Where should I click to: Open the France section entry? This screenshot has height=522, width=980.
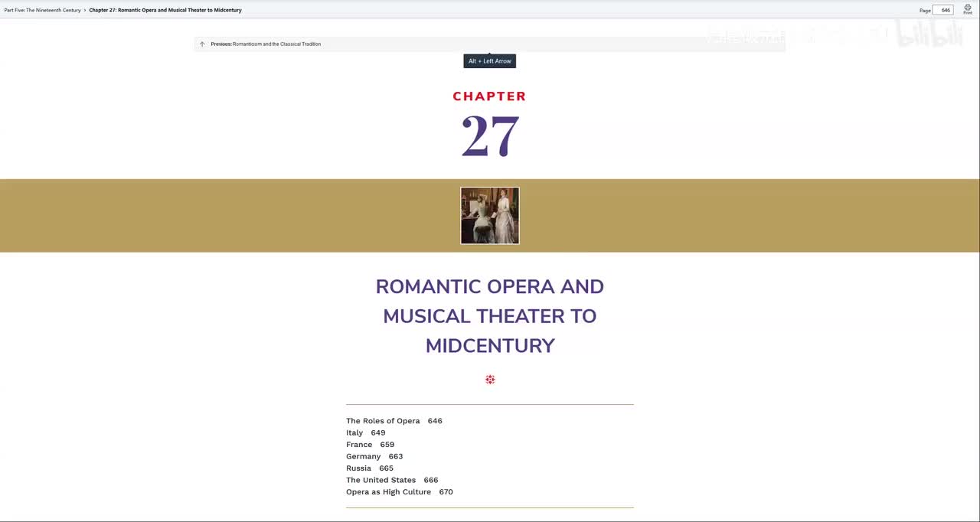(371, 445)
